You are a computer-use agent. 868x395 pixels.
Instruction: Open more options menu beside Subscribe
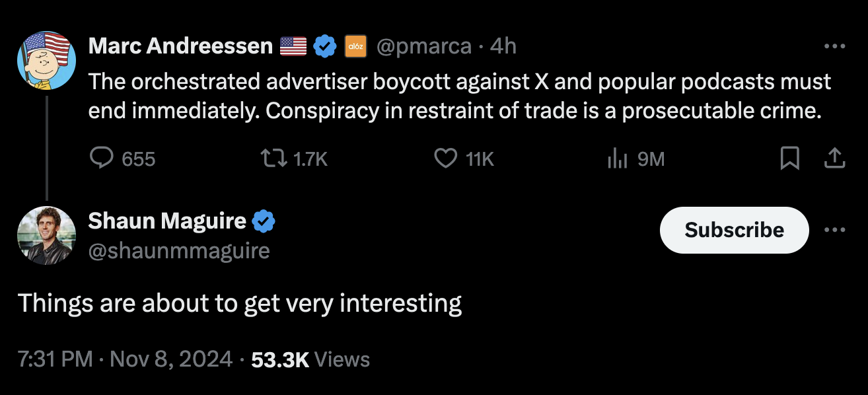coord(835,230)
